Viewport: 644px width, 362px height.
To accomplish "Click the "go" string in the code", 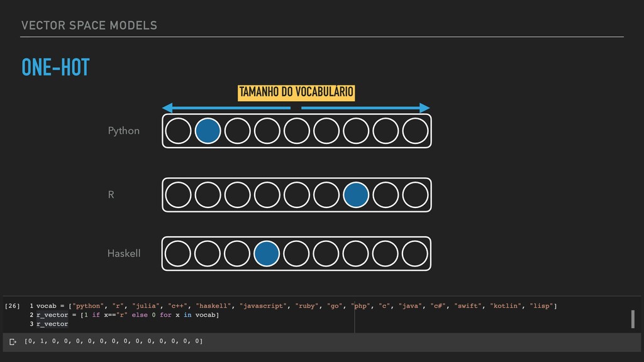I will 335,306.
